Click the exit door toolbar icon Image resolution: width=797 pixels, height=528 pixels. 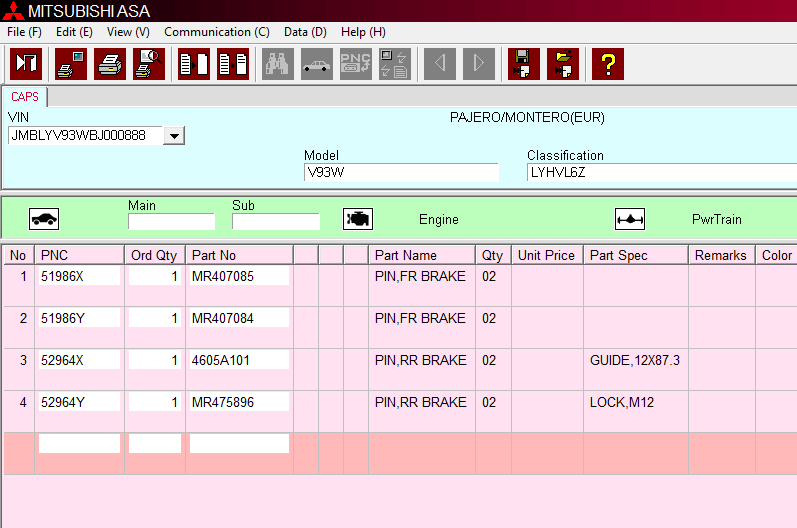26,64
